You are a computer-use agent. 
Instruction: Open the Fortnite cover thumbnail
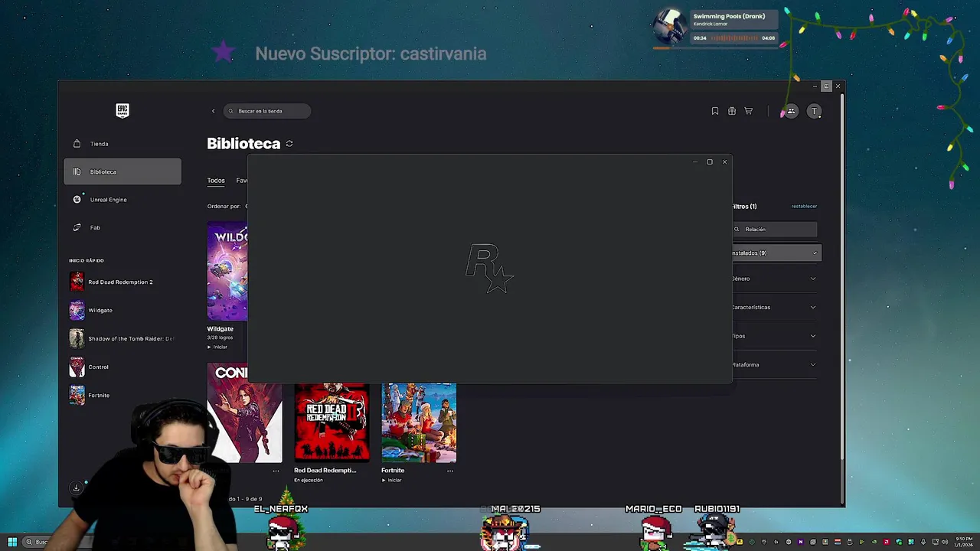tap(419, 422)
